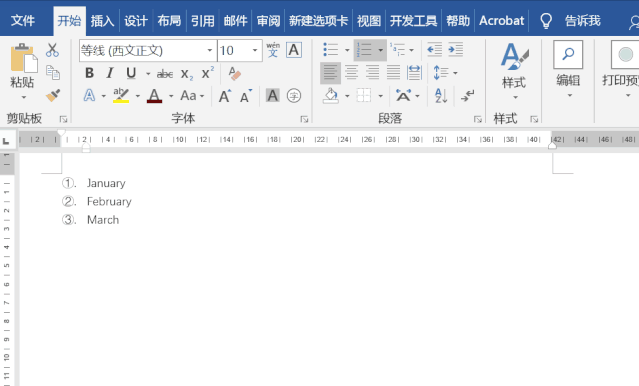The image size is (639, 386).
Task: Toggle Bold formatting
Action: coord(89,73)
